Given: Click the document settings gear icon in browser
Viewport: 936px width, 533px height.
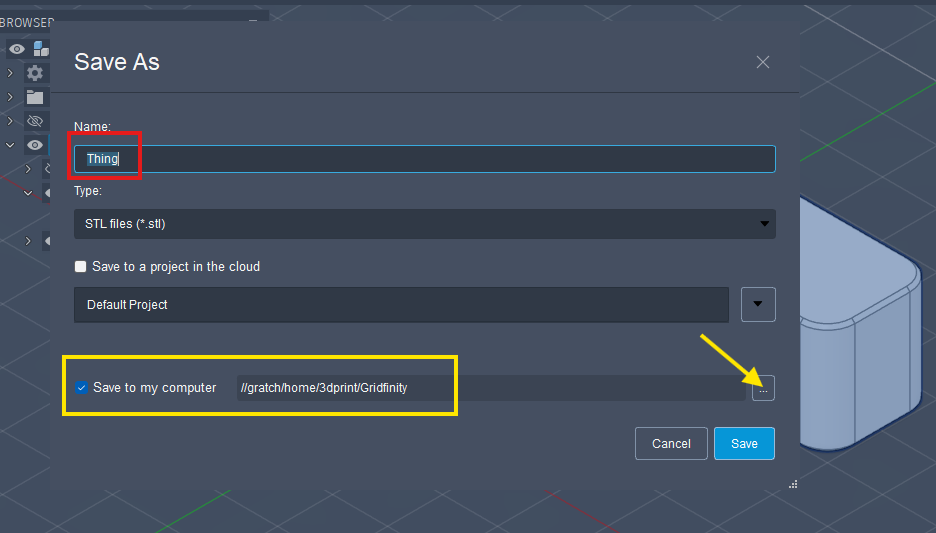Looking at the screenshot, I should tap(36, 73).
